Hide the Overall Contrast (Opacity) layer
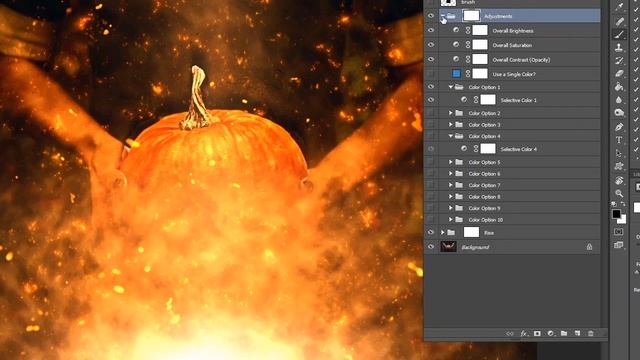The height and width of the screenshot is (360, 640). (431, 59)
